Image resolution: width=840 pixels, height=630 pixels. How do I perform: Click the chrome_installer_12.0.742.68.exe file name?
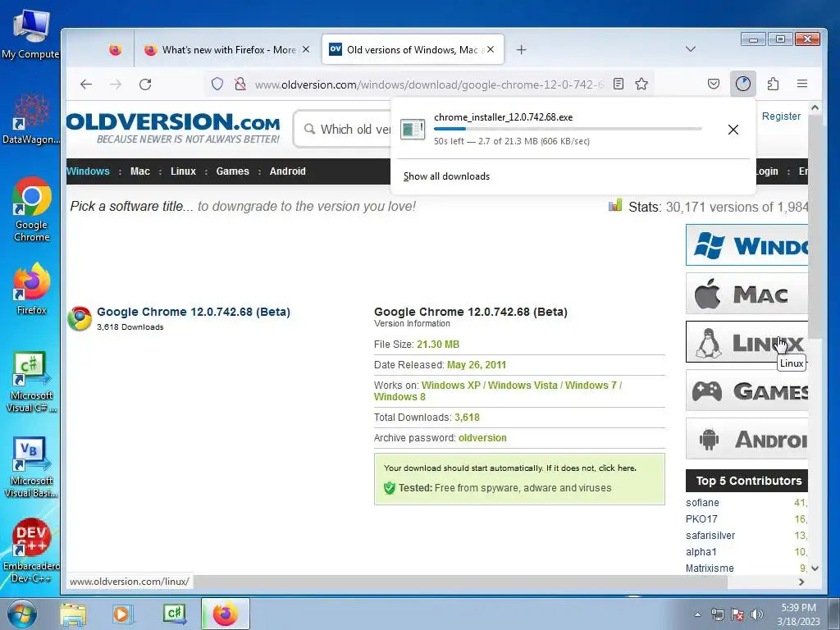[503, 117]
